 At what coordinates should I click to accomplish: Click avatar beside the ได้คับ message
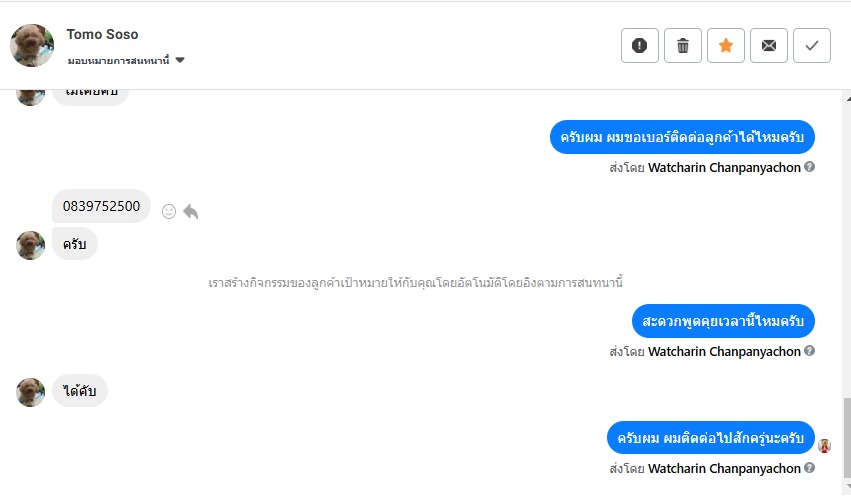(31, 392)
